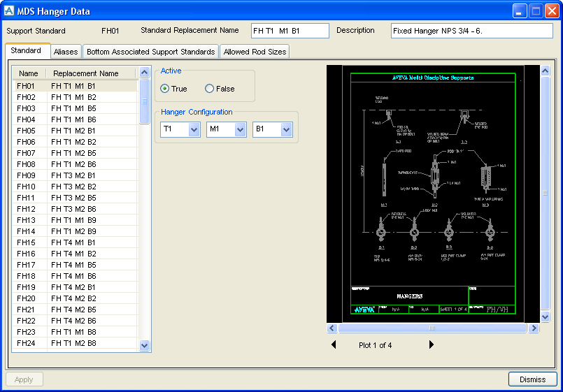Click the Replacement Name column header
563x392 pixels.
tap(91, 73)
